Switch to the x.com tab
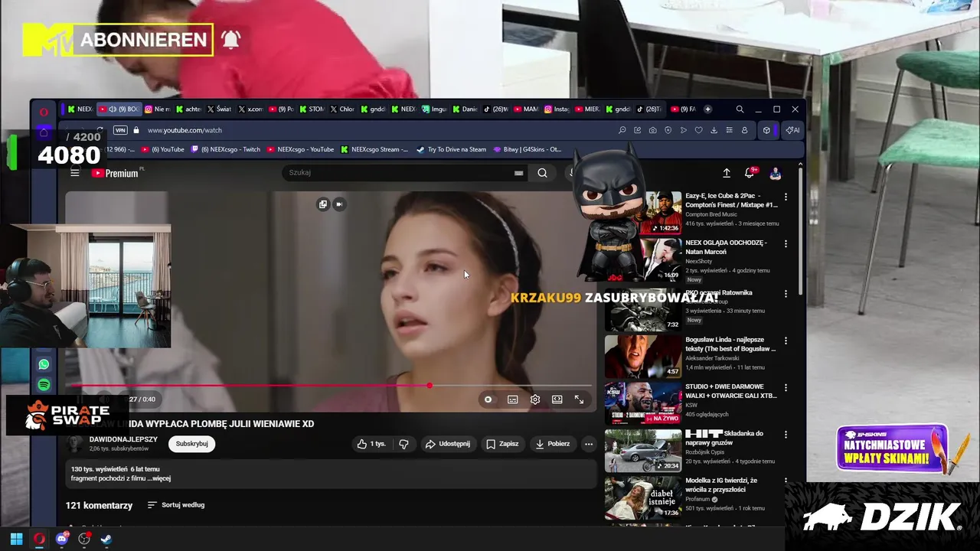 tap(250, 109)
